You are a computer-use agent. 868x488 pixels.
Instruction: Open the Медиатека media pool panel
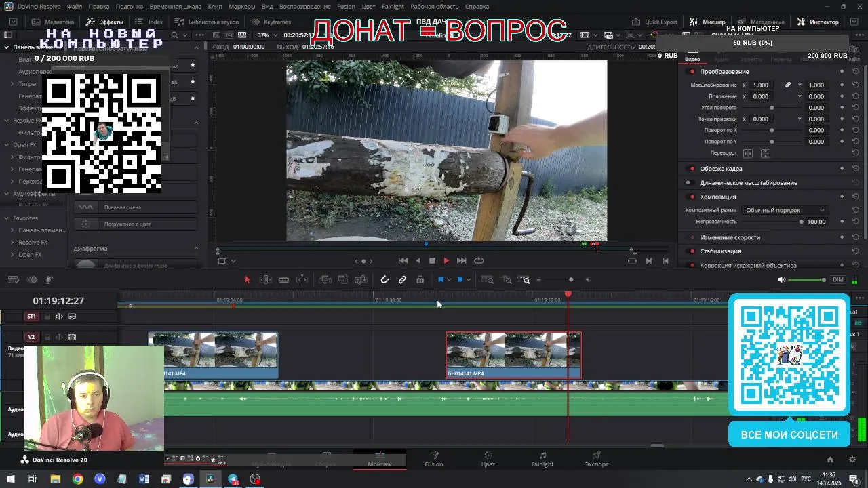pyautogui.click(x=53, y=22)
